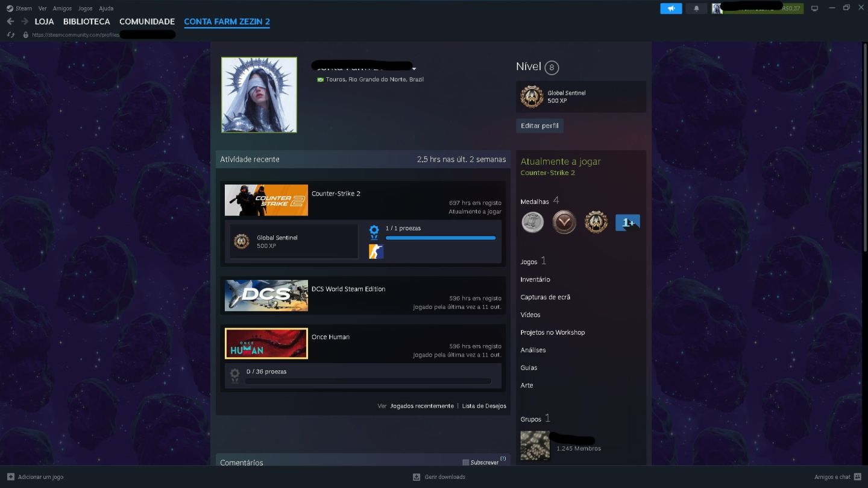
Task: Click the plus icon for Adicionar um jogo
Action: [11, 477]
